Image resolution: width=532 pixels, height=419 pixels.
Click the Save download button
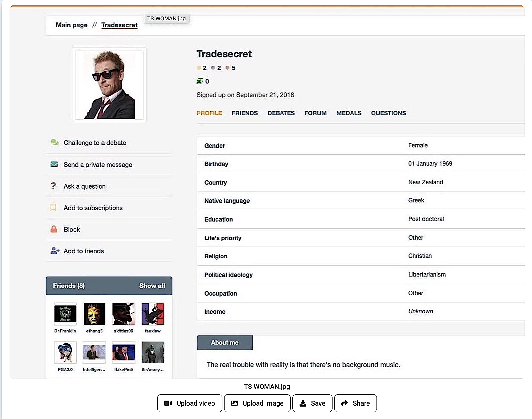pos(312,403)
